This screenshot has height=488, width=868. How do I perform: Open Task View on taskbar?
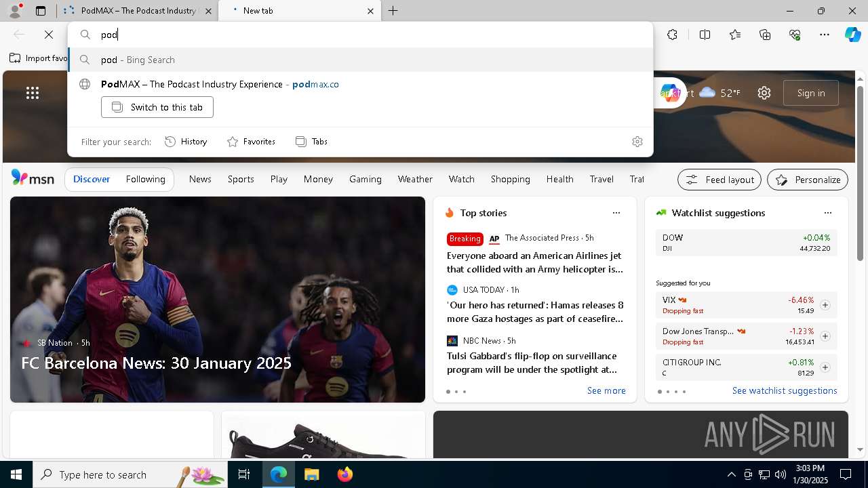[x=244, y=474]
